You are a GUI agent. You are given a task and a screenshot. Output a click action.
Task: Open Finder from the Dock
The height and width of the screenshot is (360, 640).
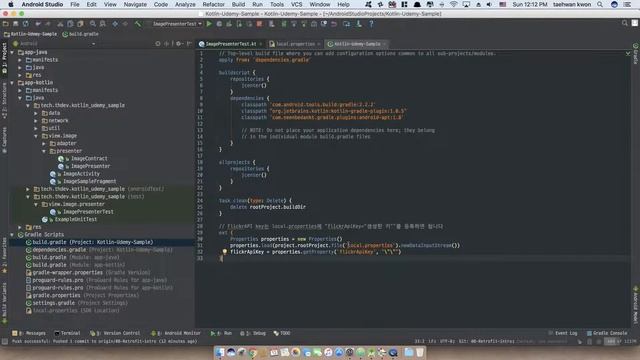tap(220, 352)
